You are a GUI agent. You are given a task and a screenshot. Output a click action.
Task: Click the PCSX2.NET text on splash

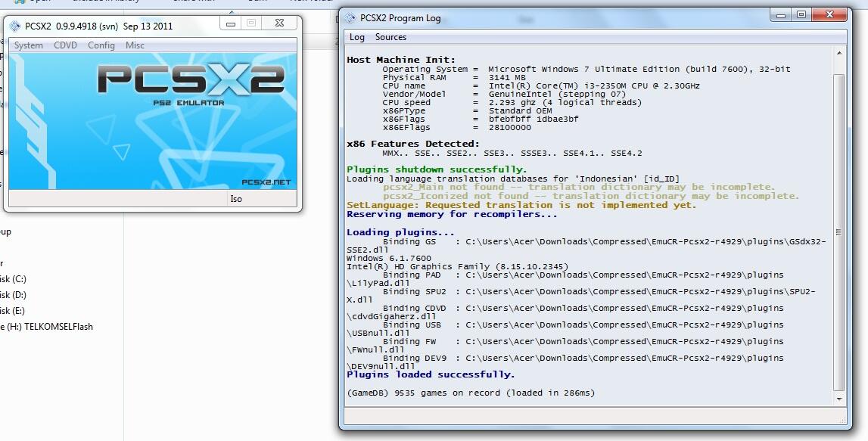266,182
